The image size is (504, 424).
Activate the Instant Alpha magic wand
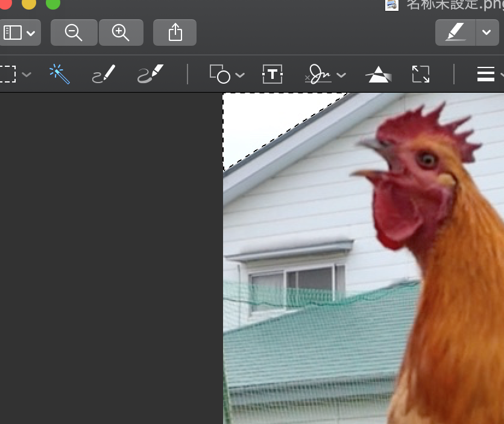60,74
